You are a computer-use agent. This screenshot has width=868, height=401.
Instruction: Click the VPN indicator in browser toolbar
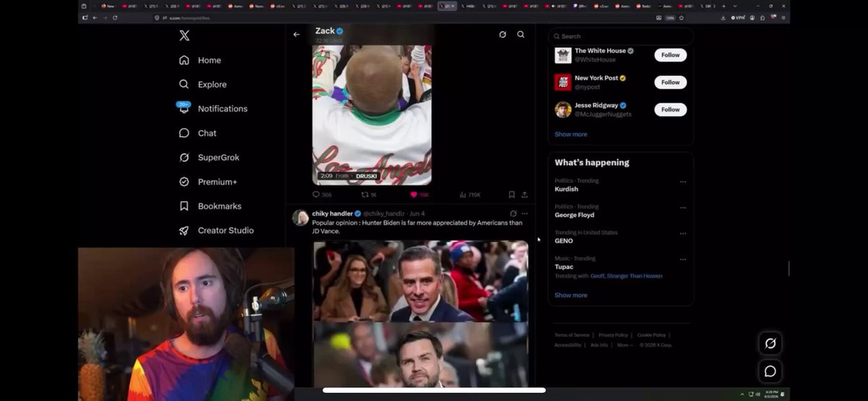pos(739,17)
